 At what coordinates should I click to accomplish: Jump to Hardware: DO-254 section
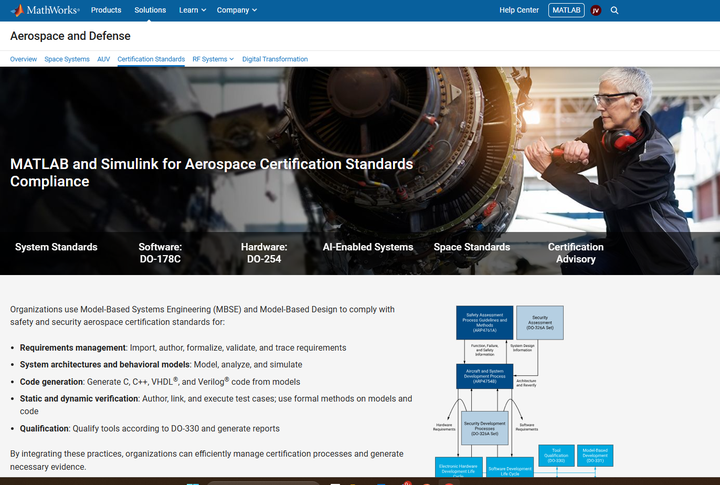[x=264, y=253]
